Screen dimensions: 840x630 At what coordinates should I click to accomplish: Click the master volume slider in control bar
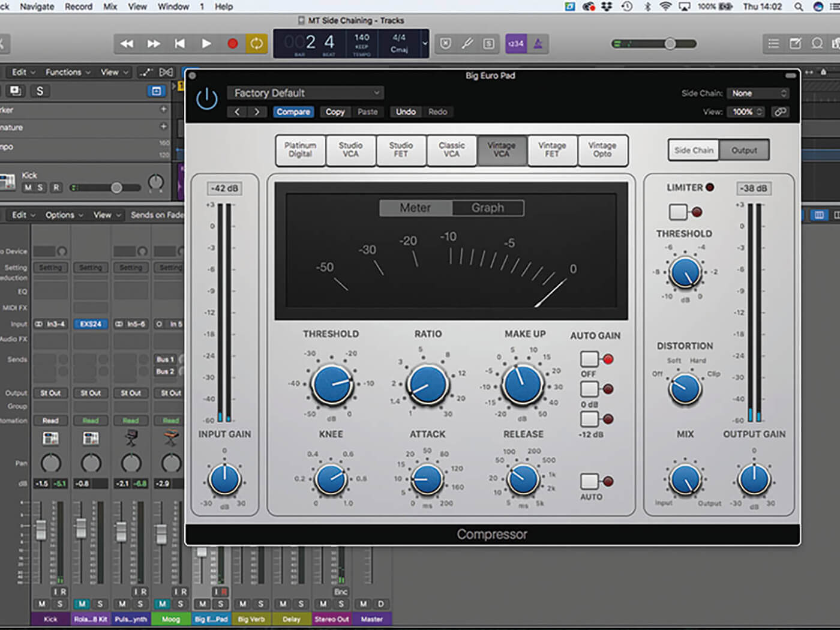653,44
